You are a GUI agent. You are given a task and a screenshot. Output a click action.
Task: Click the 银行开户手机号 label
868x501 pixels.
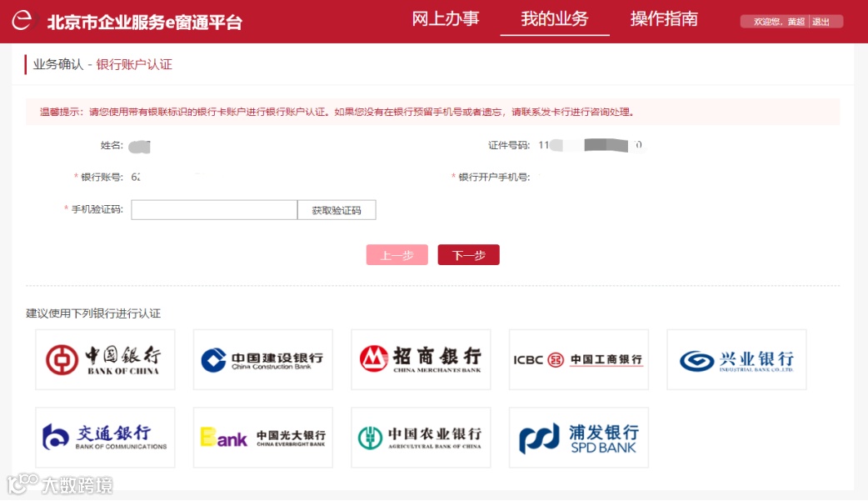[x=494, y=178]
